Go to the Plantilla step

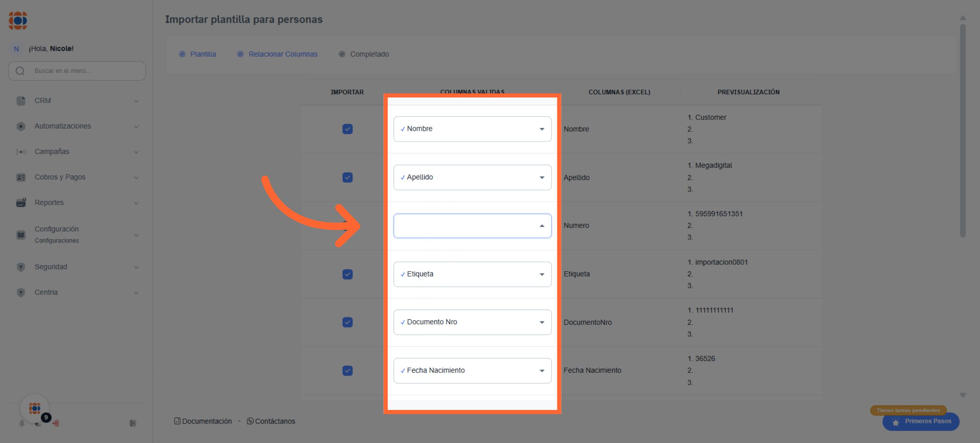203,54
